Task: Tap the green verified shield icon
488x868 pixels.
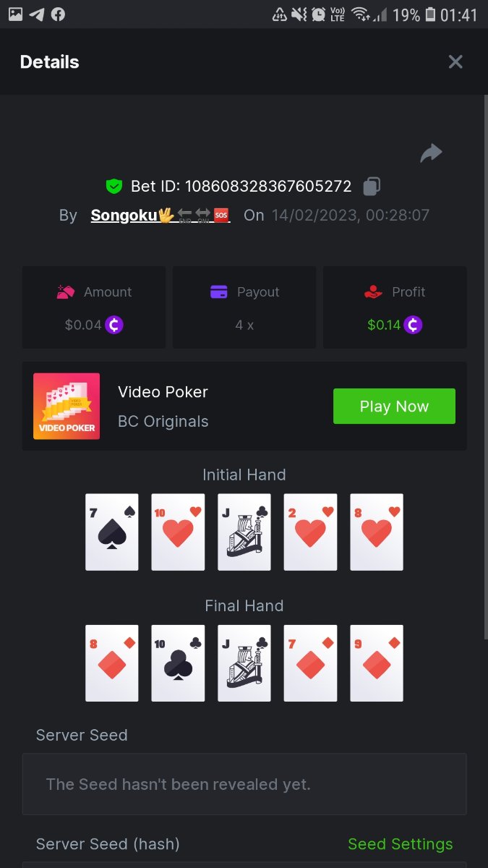Action: [x=114, y=186]
